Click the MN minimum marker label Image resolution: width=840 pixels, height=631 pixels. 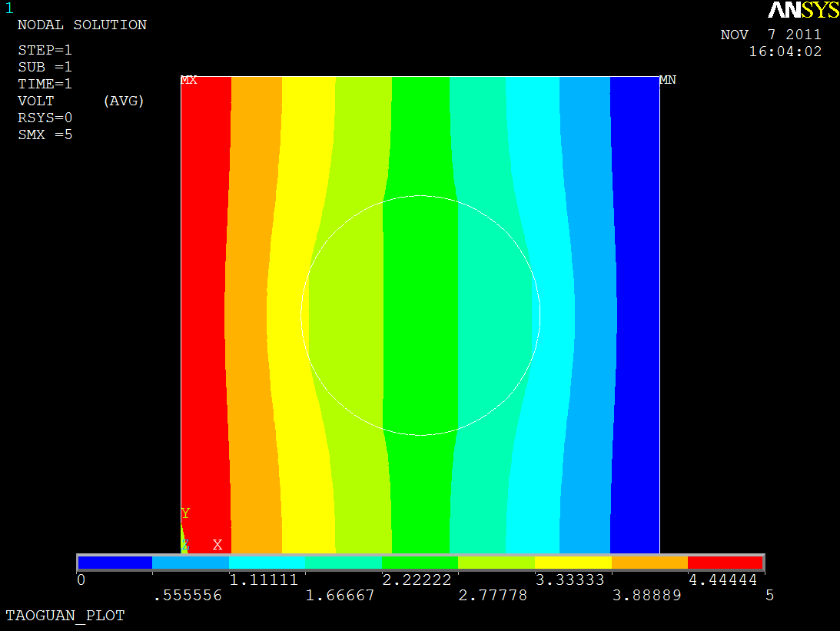(x=668, y=80)
